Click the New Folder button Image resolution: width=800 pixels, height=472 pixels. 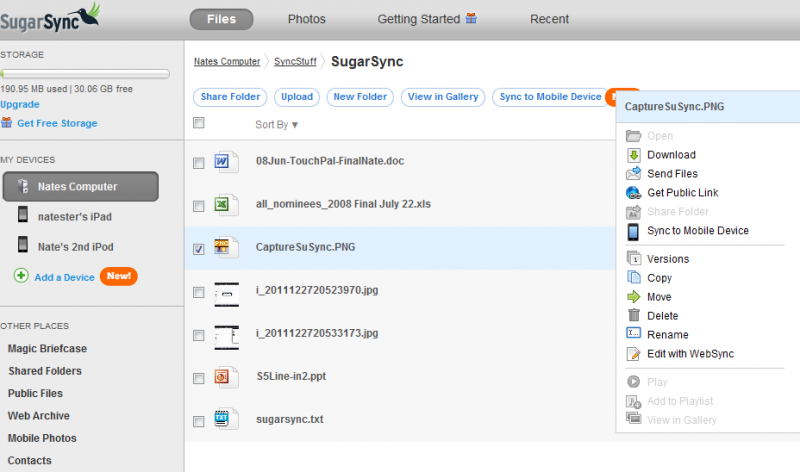(360, 97)
